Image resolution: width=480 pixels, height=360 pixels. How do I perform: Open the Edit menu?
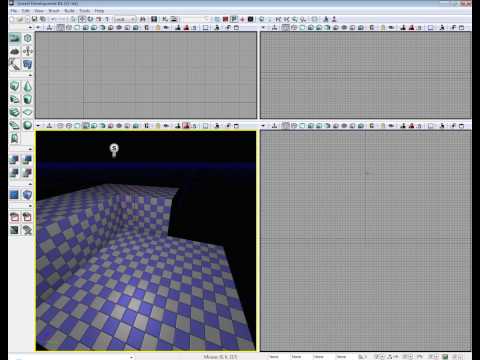26,11
